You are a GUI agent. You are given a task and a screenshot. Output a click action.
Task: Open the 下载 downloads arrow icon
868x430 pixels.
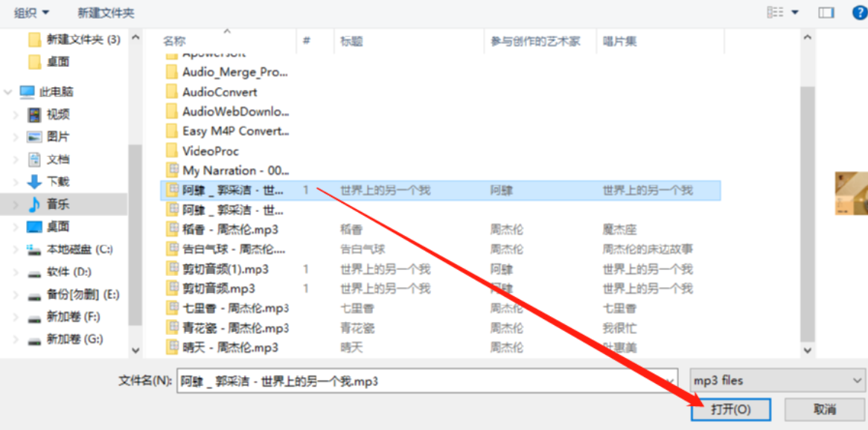click(35, 182)
